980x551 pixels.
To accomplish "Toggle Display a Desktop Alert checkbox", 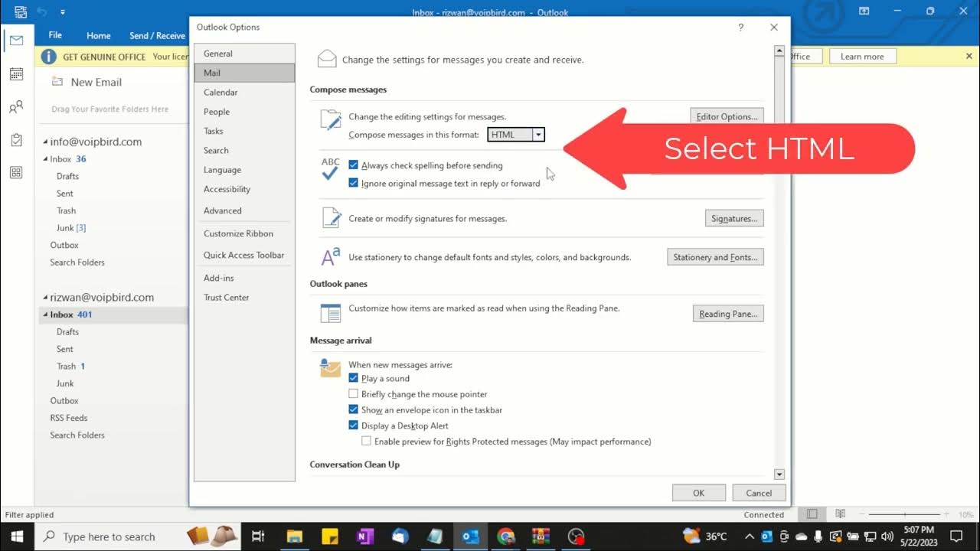I will point(353,425).
